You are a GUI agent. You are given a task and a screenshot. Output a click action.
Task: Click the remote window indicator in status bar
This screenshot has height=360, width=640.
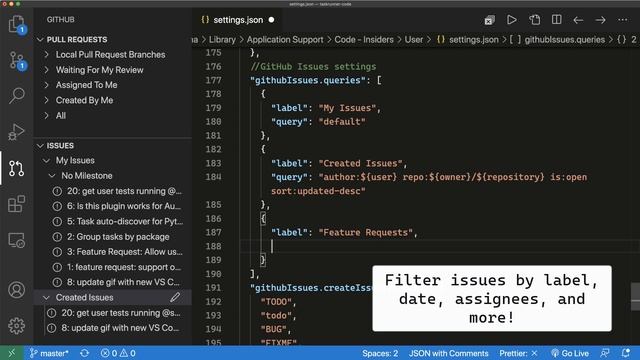(x=11, y=353)
